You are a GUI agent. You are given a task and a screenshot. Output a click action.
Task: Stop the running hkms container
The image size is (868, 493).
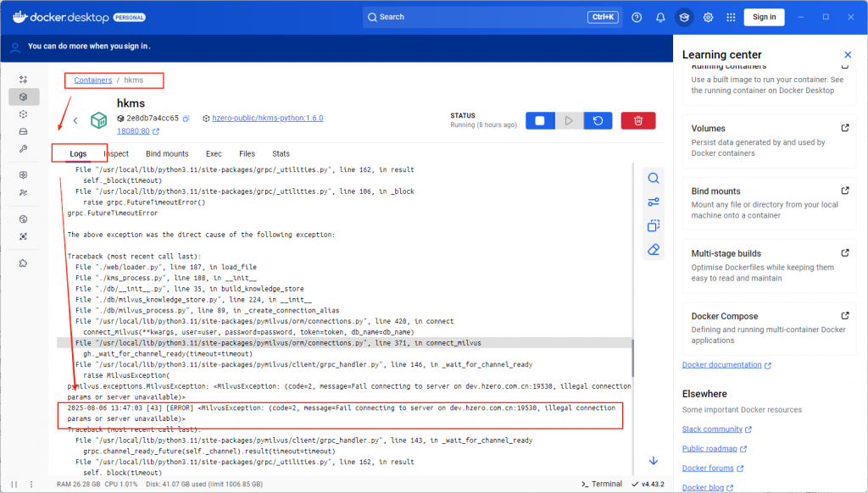(x=540, y=121)
